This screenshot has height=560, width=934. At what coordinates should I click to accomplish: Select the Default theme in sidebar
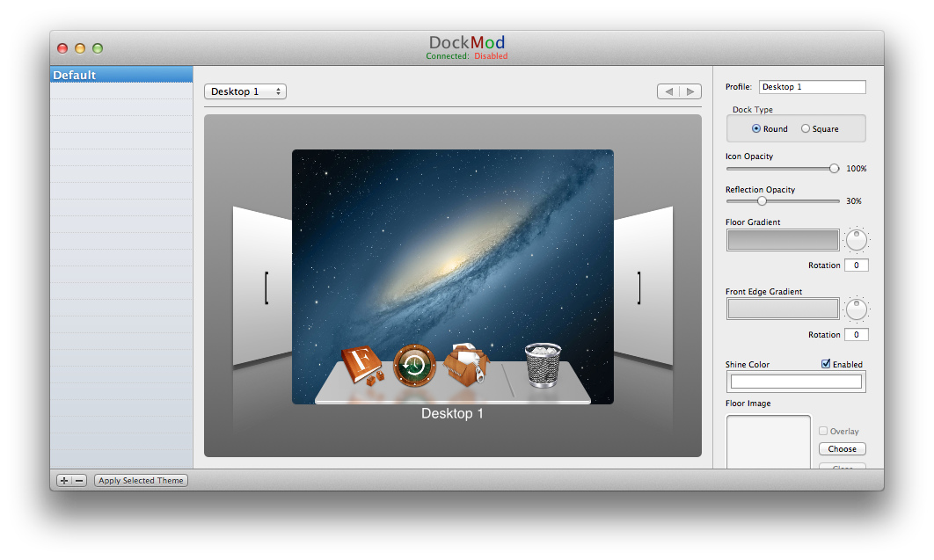[x=121, y=75]
